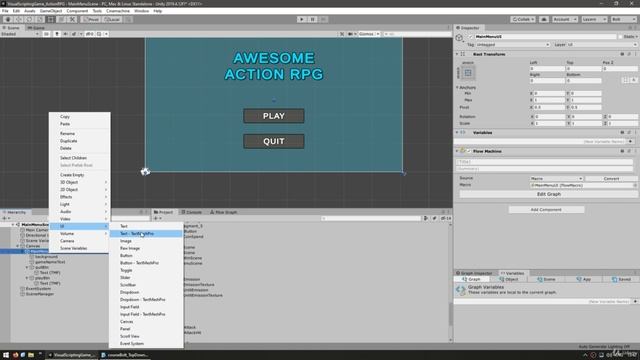Select the Hand tool in toolbar
This screenshot has width=640, height=360.
[8, 19]
